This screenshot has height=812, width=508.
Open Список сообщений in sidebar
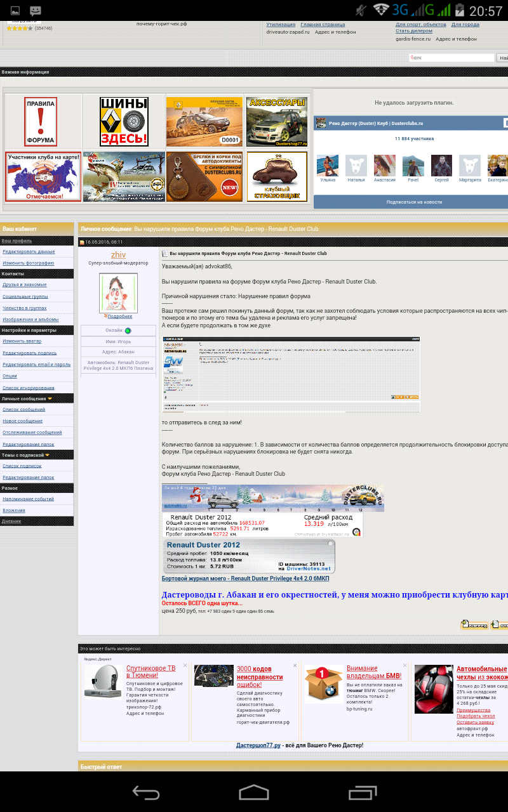pyautogui.click(x=23, y=410)
